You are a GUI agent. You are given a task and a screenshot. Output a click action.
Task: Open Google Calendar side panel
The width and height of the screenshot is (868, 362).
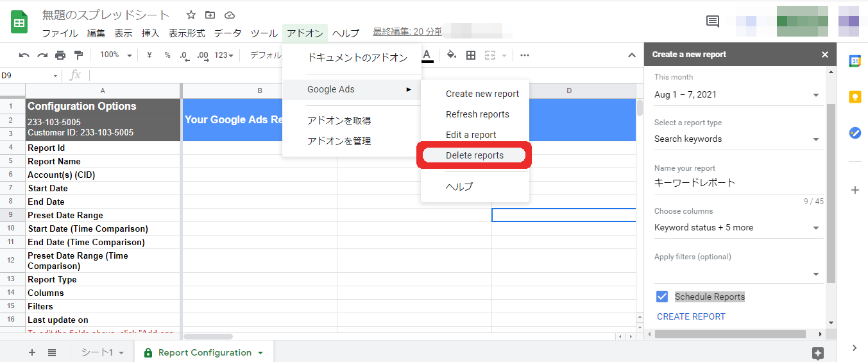855,61
